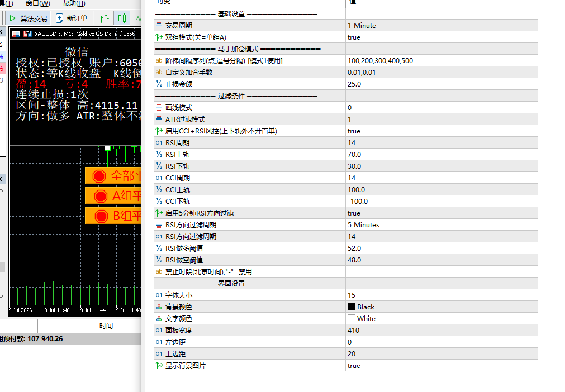Click the 启用5分钟RSI方向过滤 boolean icon
The height and width of the screenshot is (392, 565).
coord(159,213)
